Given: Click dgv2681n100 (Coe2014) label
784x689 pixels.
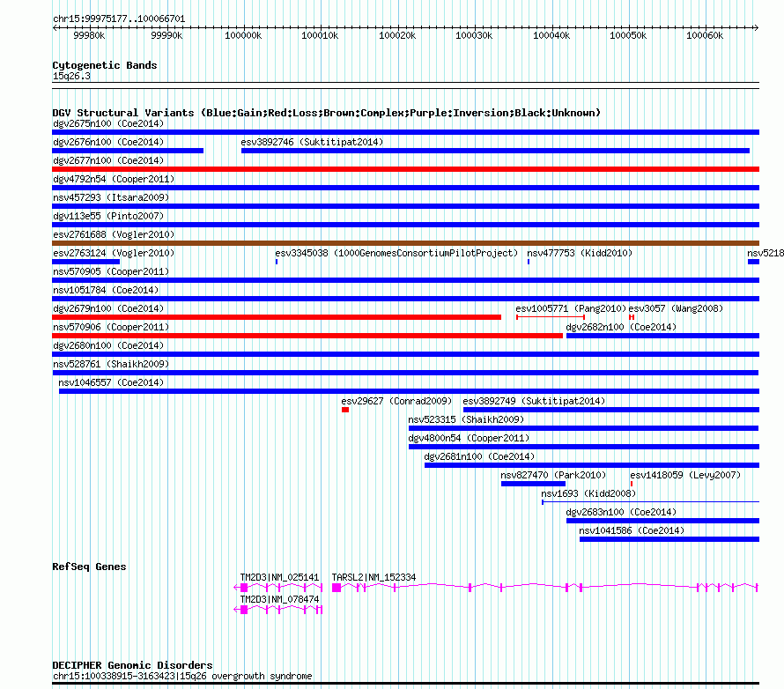Looking at the screenshot, I should pos(479,456).
